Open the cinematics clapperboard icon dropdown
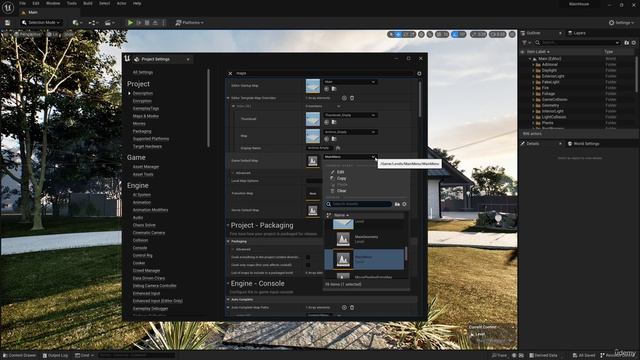The image size is (640, 360). [x=109, y=23]
